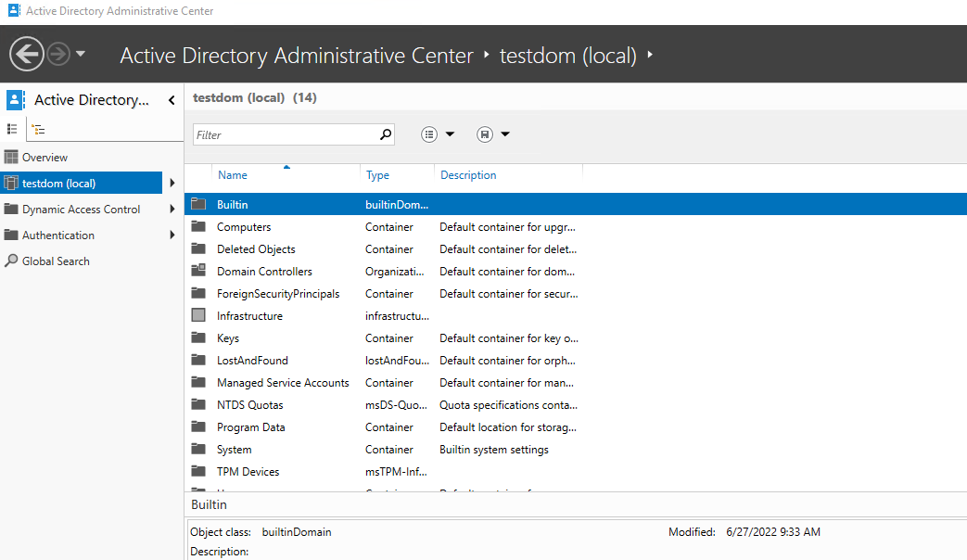This screenshot has width=967, height=560.
Task: Collapse the navigation pane with the chevron
Action: coord(172,100)
